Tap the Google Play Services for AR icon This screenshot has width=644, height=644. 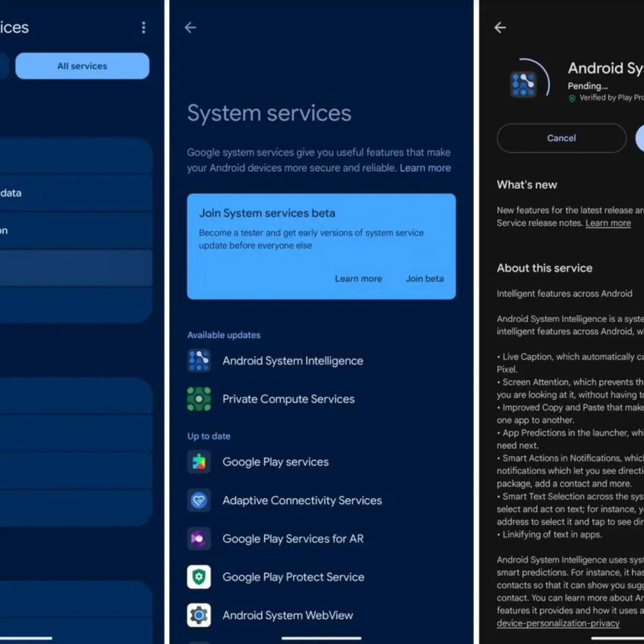point(199,539)
